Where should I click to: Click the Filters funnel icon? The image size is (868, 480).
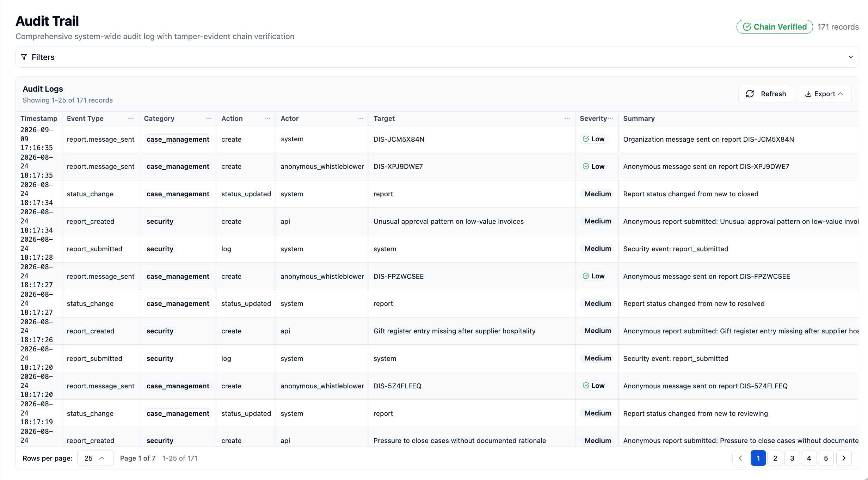coord(24,57)
